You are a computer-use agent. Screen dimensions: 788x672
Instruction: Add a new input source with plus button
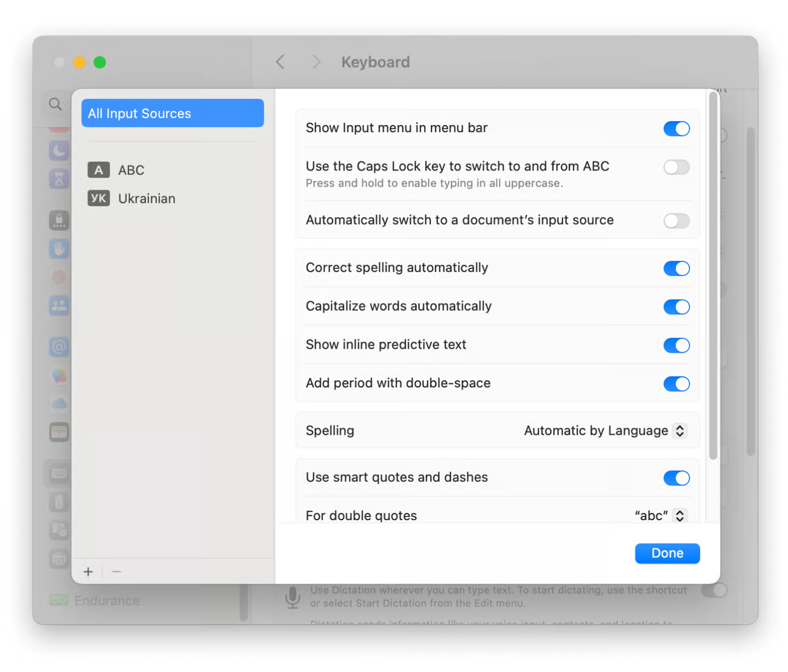pyautogui.click(x=88, y=572)
